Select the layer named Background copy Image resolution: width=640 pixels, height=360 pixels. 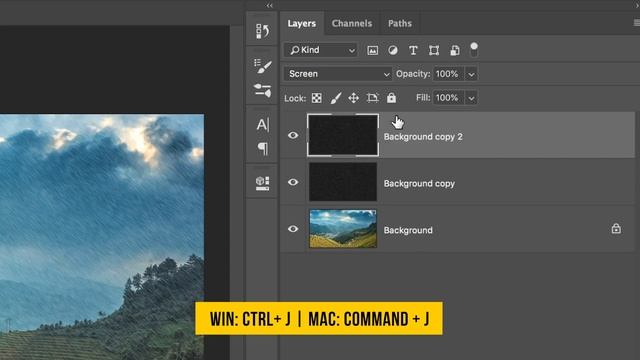tap(419, 184)
